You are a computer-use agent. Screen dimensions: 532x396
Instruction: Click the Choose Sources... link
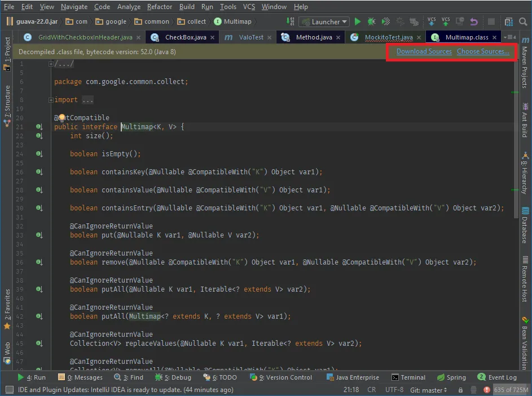(x=483, y=51)
